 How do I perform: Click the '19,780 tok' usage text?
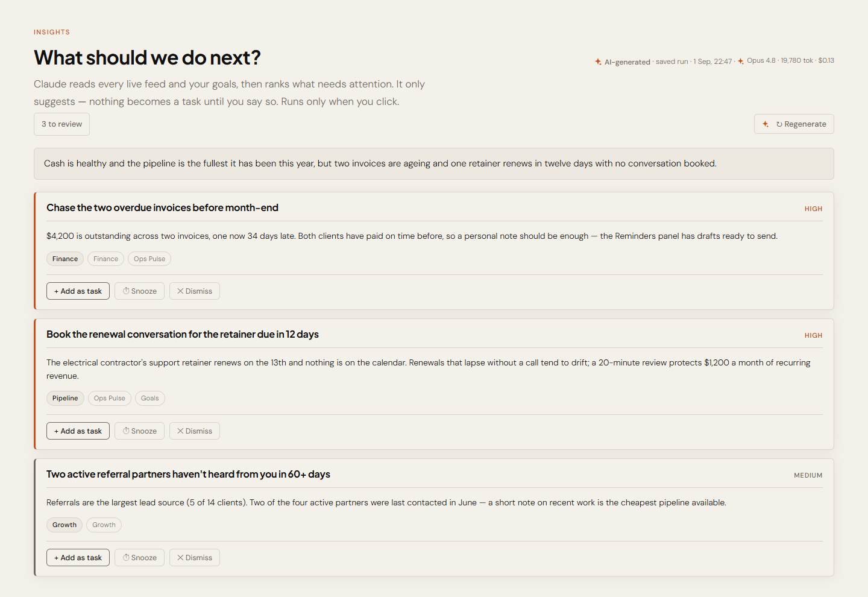(x=797, y=60)
